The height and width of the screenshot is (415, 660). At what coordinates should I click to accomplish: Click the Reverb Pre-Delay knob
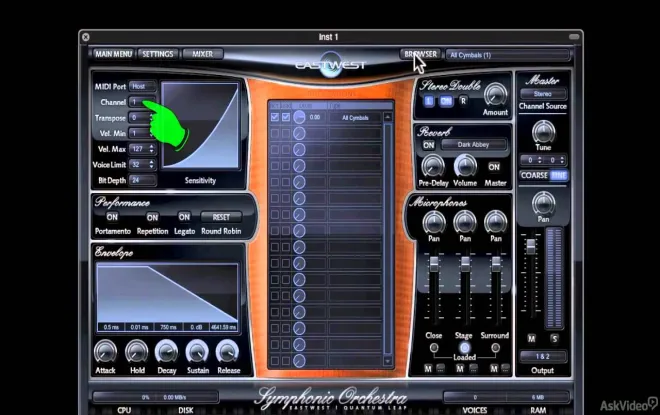point(433,166)
